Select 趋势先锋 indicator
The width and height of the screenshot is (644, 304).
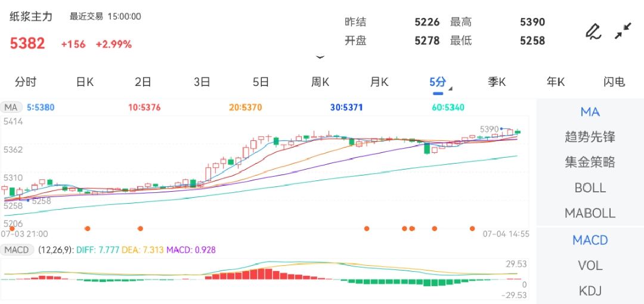click(590, 137)
